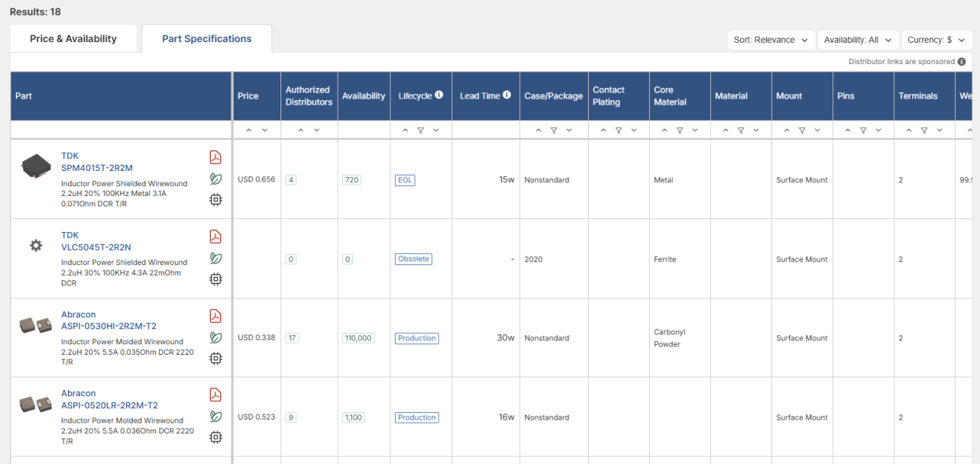
Task: Expand Availability: All dropdown
Action: [857, 40]
